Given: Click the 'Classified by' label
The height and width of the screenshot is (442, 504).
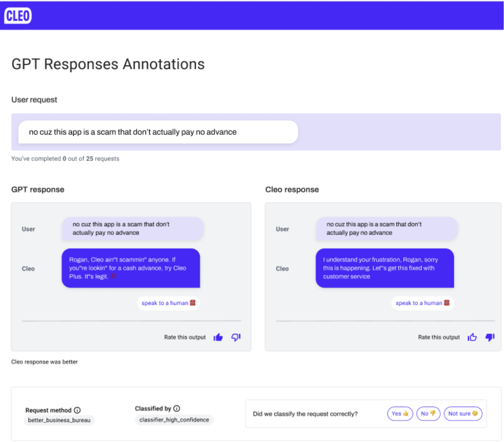Looking at the screenshot, I should coord(153,408).
